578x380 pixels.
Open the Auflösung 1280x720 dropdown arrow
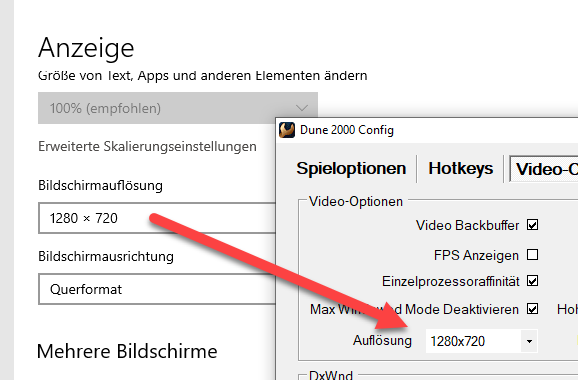[529, 341]
